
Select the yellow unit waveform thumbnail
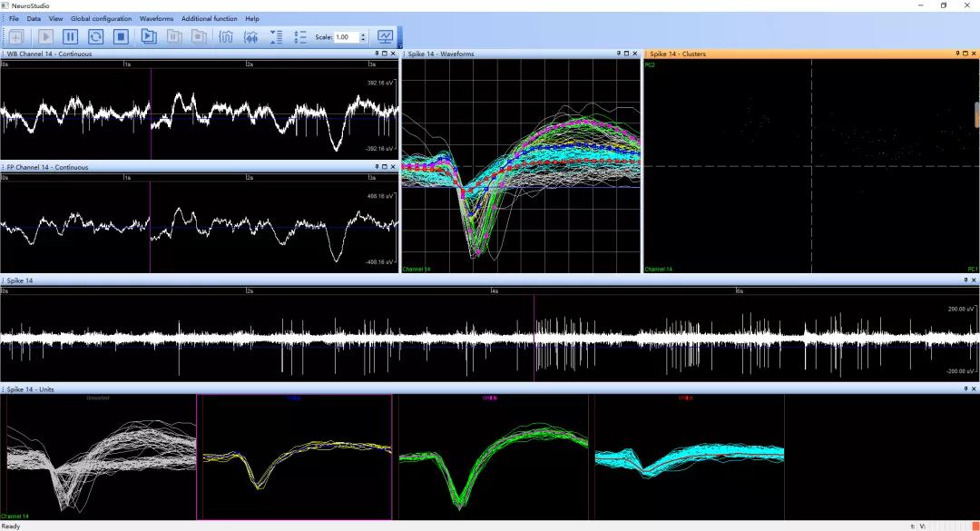(x=294, y=457)
